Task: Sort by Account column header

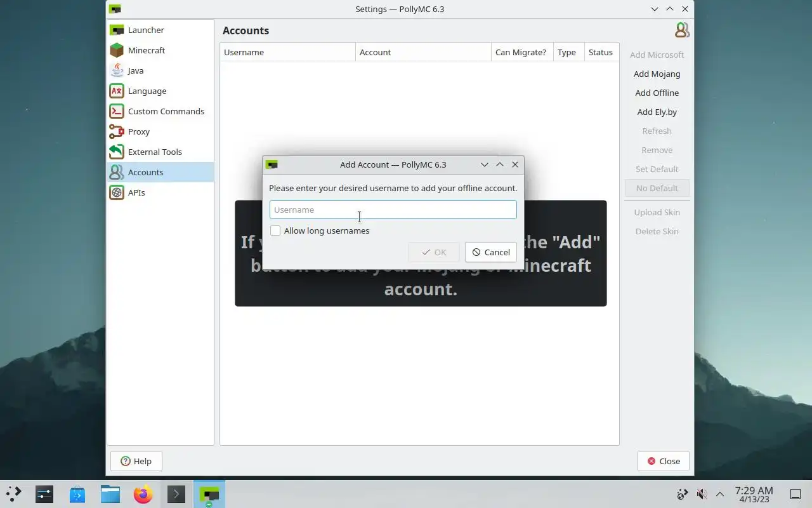Action: (x=423, y=52)
